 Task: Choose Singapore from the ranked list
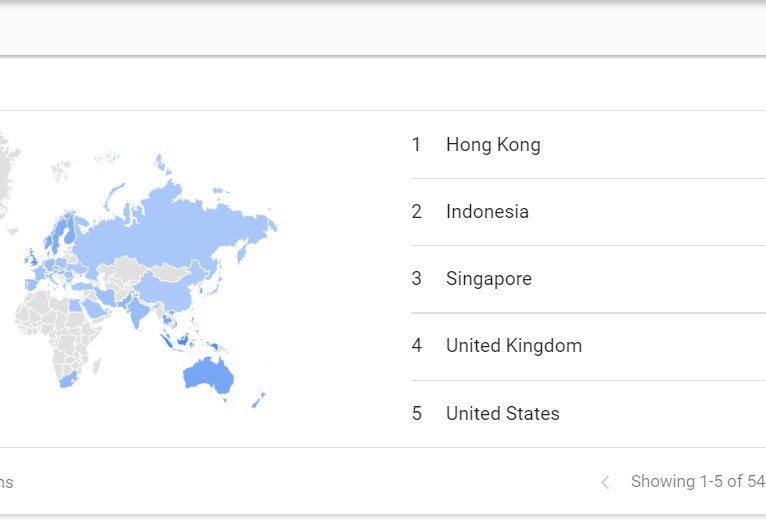488,279
